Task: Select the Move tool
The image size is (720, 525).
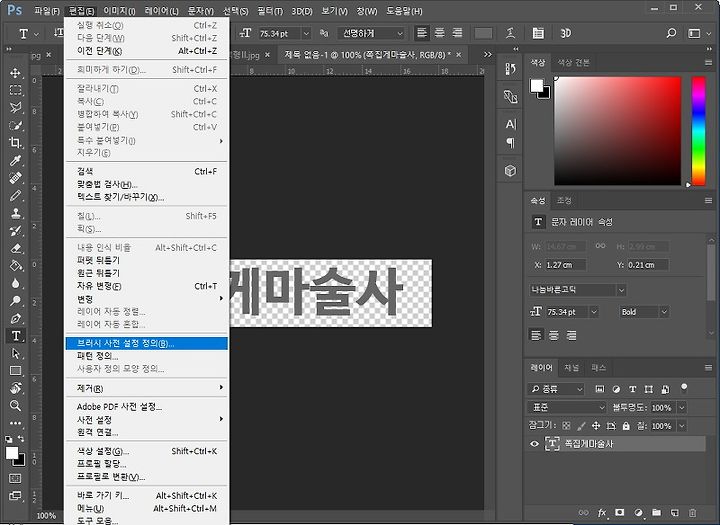Action: [15, 73]
